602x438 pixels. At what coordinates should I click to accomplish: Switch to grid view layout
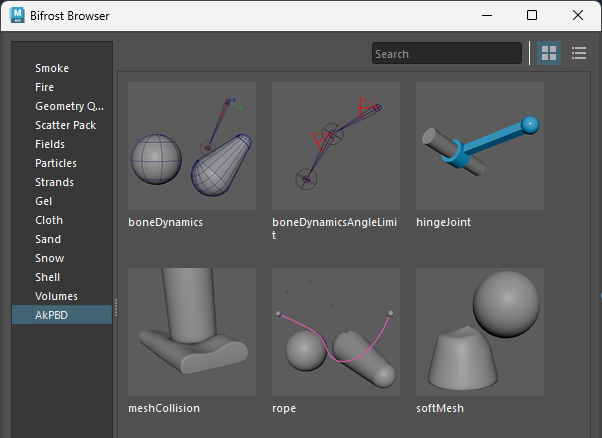click(549, 53)
